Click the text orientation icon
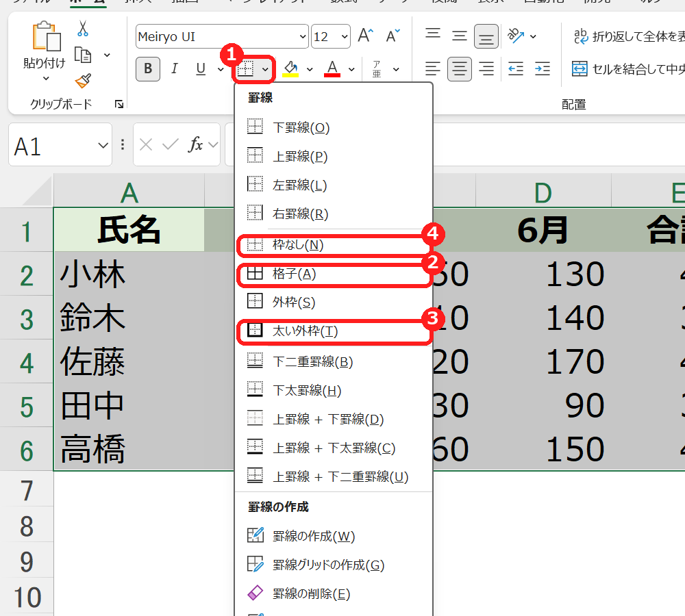This screenshot has height=616, width=685. point(516,36)
